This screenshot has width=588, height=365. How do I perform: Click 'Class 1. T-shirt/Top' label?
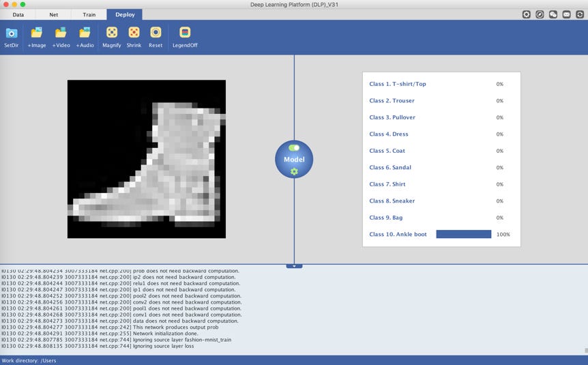[398, 84]
